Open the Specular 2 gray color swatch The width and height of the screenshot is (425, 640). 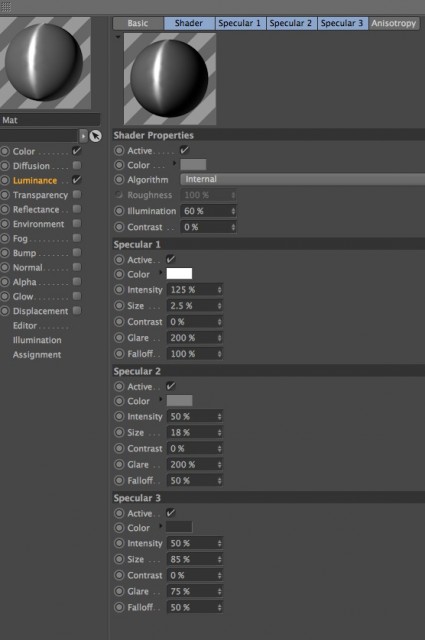click(x=179, y=400)
